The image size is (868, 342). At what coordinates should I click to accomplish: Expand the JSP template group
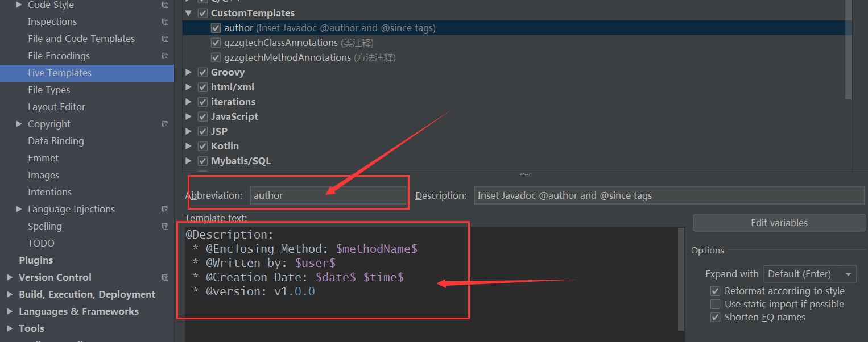[x=189, y=131]
